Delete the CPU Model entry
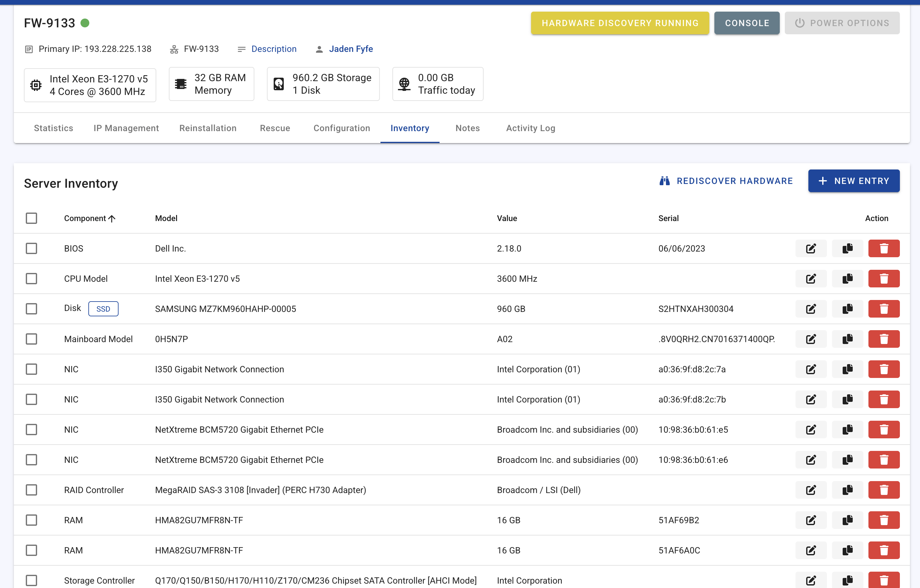 pos(884,279)
